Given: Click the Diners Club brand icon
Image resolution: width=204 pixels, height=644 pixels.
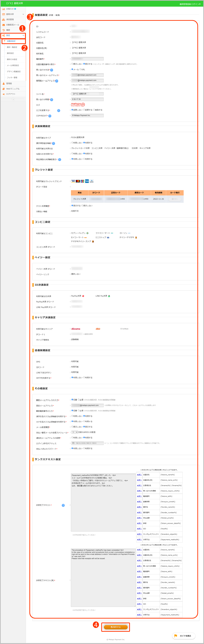Looking at the screenshot, I should pyautogui.click(x=92, y=181).
